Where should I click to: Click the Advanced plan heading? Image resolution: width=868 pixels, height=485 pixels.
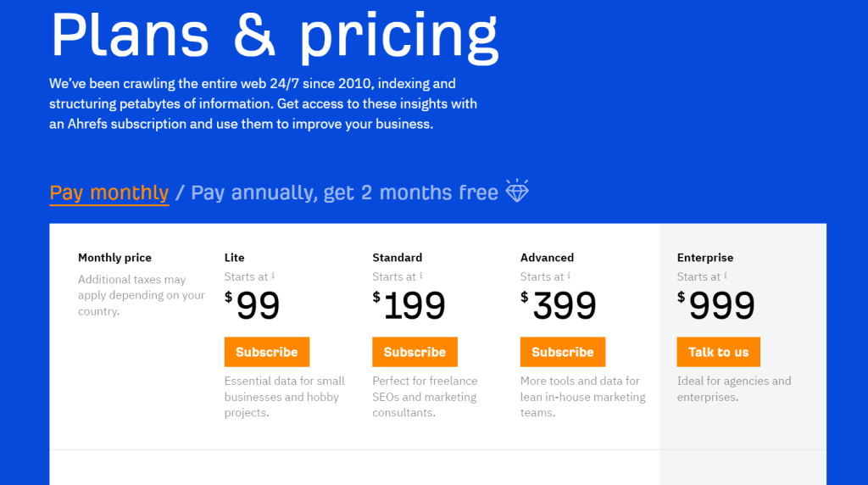[547, 258]
